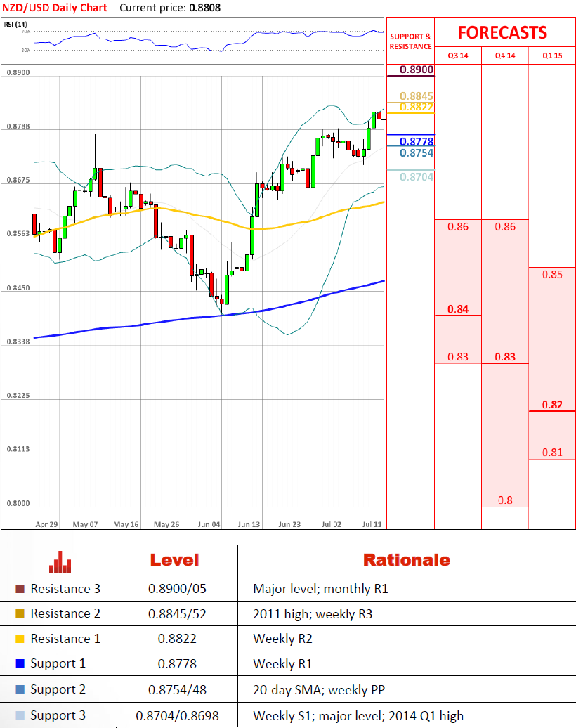Select the Q1 15 forecast column header
The image size is (576, 728).
(x=552, y=56)
